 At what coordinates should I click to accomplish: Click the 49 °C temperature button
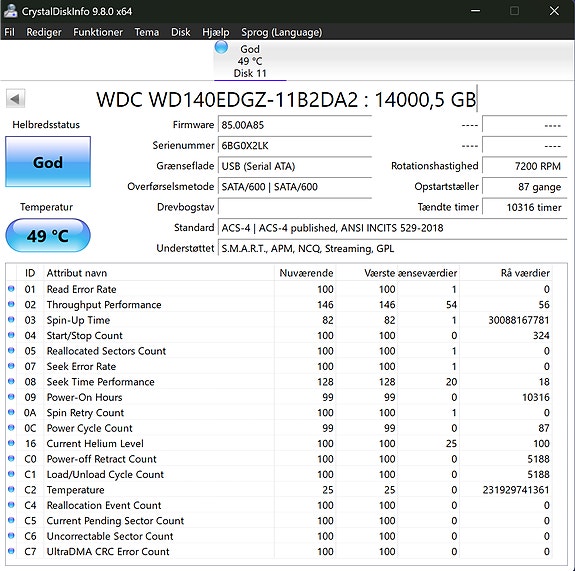[48, 235]
